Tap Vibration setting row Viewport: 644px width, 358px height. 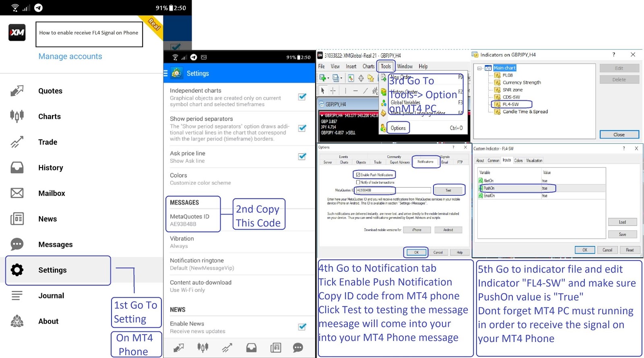point(240,242)
